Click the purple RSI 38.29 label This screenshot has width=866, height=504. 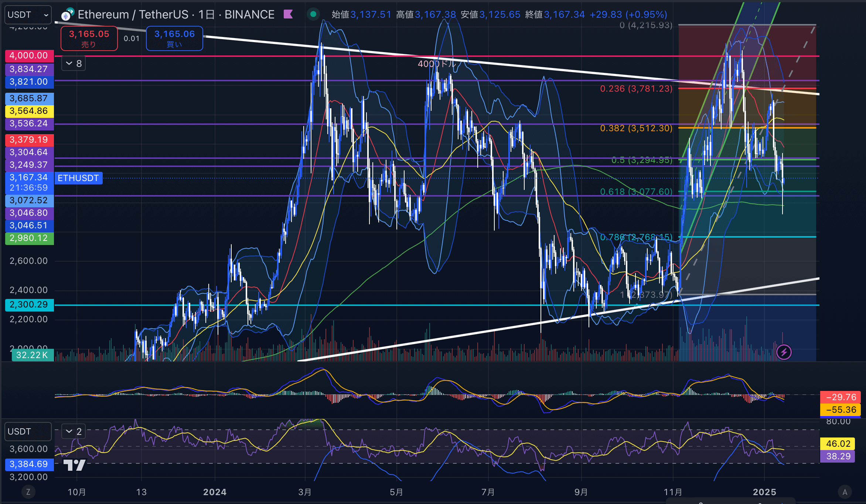pos(838,456)
